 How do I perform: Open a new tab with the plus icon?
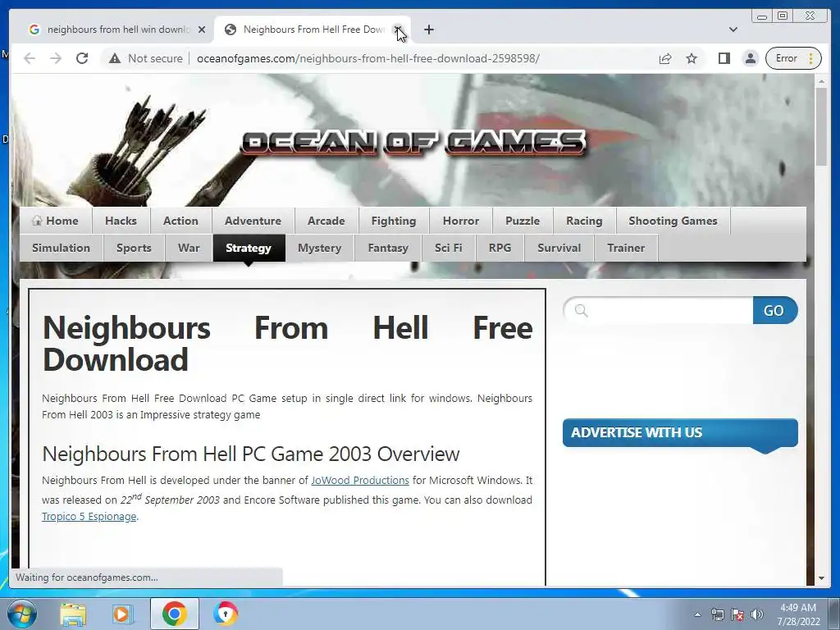coord(428,30)
